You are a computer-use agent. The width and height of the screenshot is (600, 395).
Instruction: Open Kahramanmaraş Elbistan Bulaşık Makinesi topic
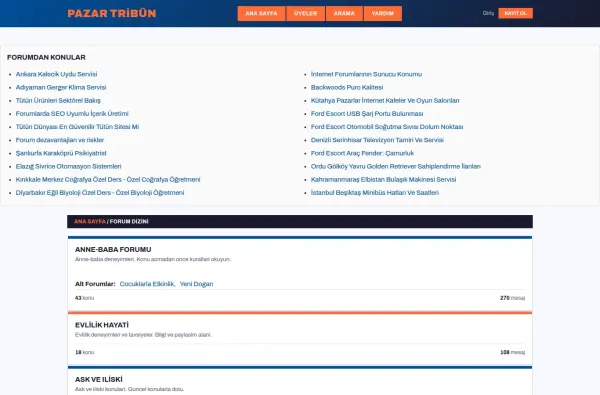[383, 180]
